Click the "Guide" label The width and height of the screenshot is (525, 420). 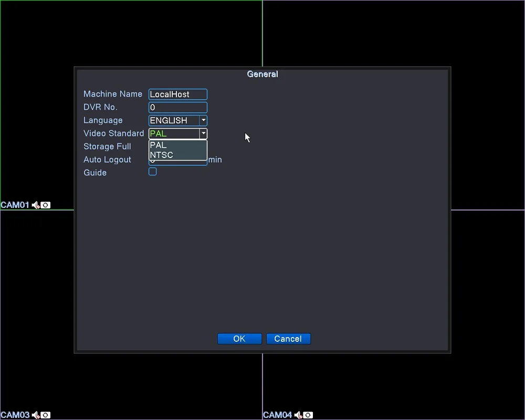coord(95,173)
